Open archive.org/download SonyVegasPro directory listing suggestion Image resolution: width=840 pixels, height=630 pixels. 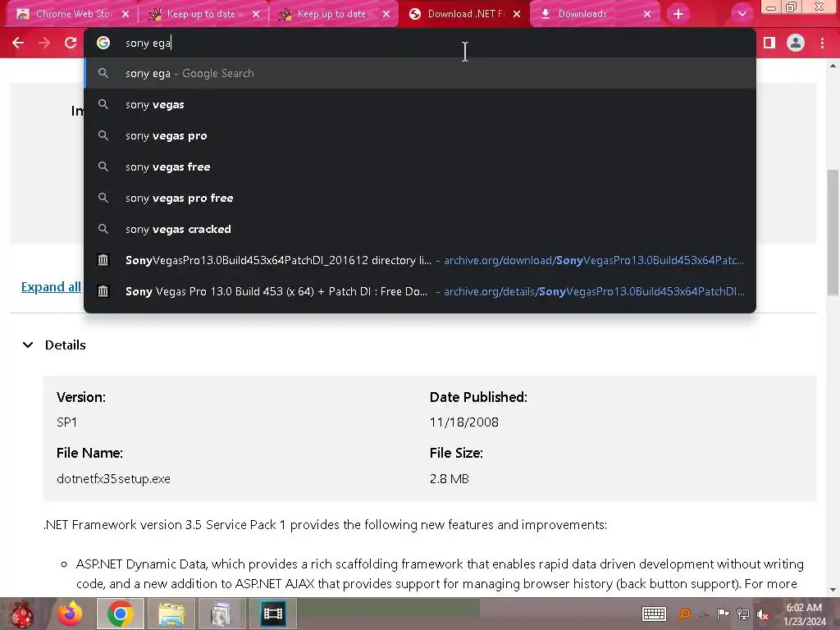[420, 260]
